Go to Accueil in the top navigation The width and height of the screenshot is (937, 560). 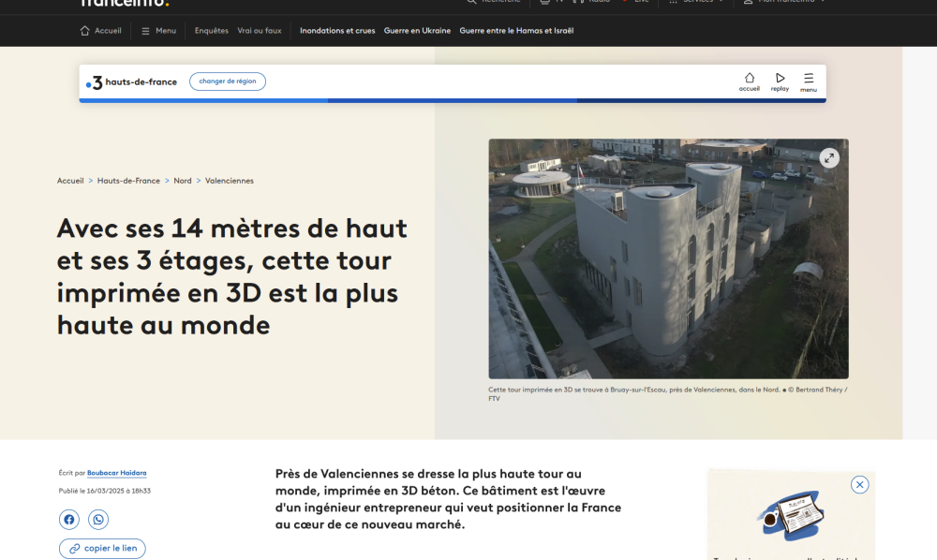point(101,31)
